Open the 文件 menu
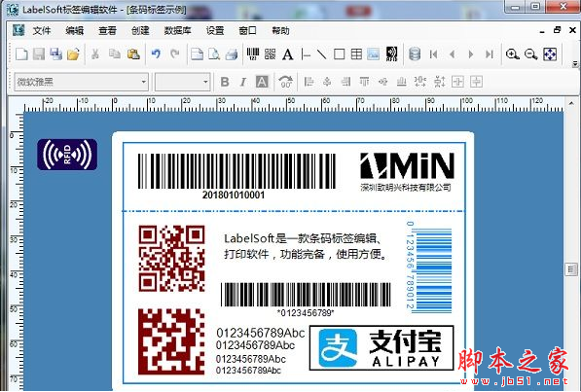 coord(42,31)
